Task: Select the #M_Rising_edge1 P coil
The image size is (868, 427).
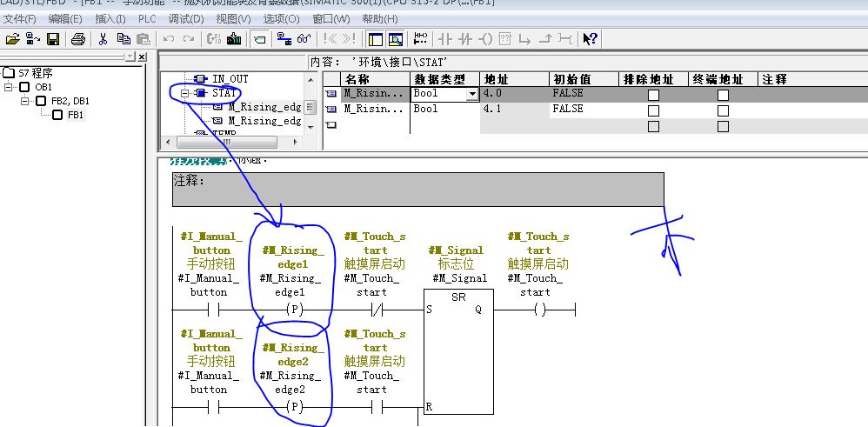Action: coord(295,310)
